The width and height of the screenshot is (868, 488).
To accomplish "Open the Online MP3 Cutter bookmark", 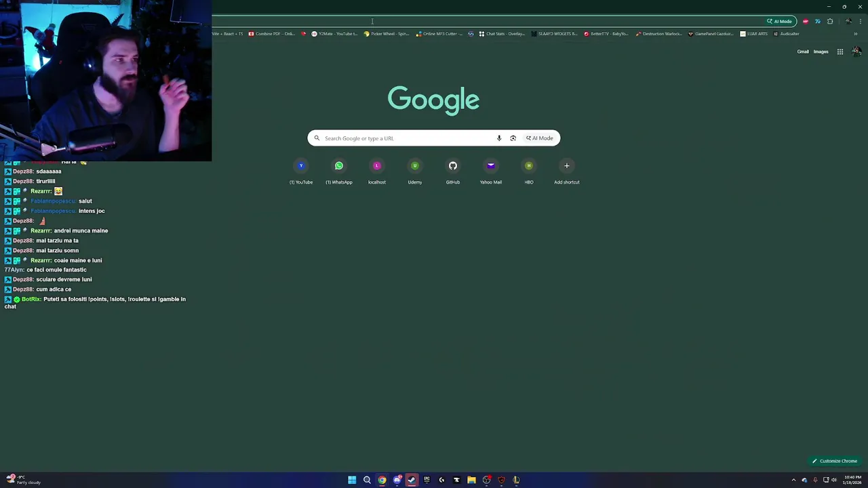I will [439, 34].
